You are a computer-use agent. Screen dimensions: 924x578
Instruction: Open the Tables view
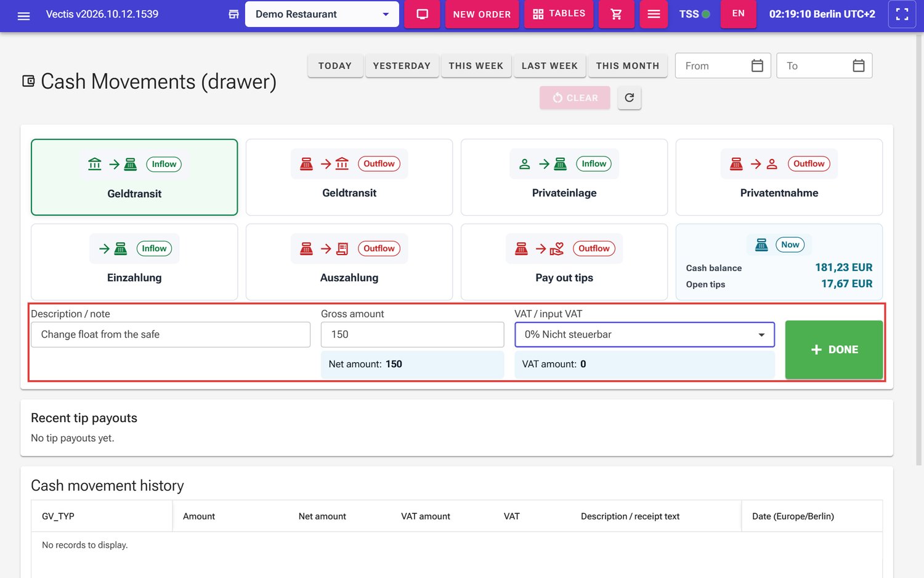point(559,14)
